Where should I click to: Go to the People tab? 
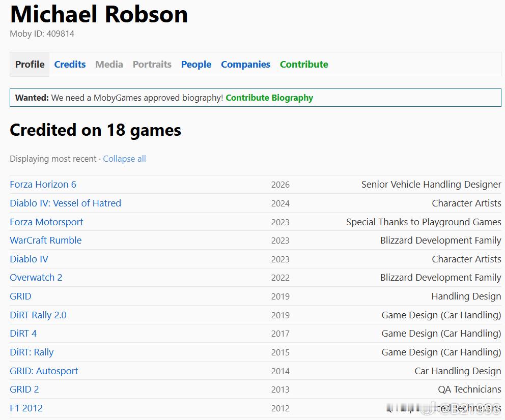click(x=196, y=64)
